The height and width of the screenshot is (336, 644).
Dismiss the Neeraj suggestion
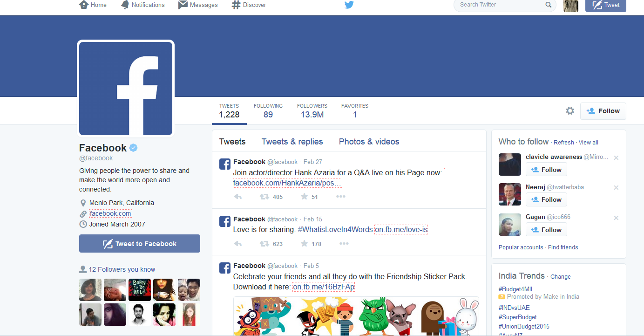[x=616, y=188]
